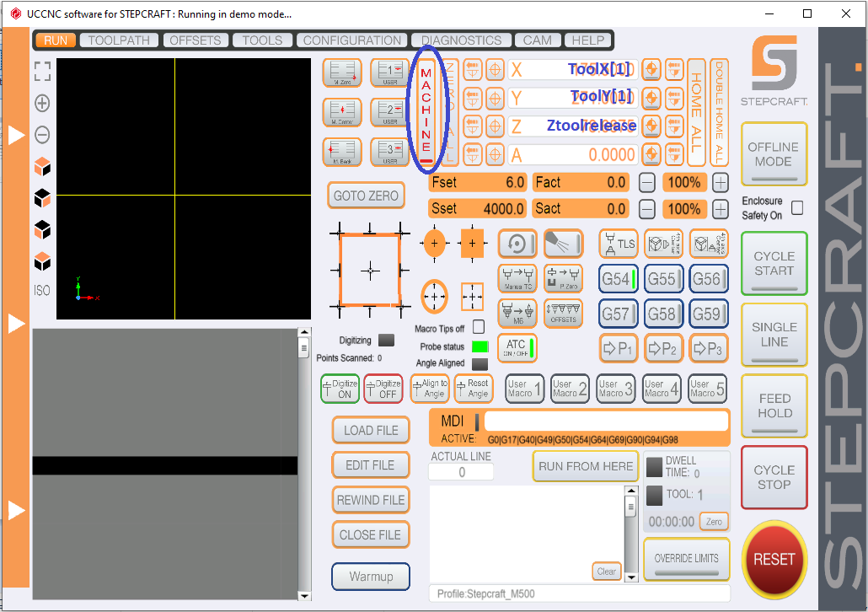Click Digitize OFF
This screenshot has width=868, height=612.
coord(383,389)
